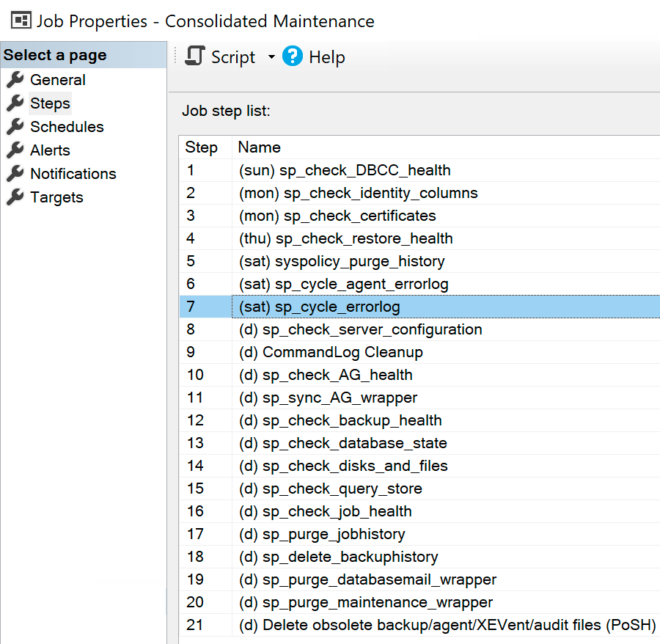Select step 8 sp_check_server_configuration
The width and height of the screenshot is (660, 644).
point(419,329)
